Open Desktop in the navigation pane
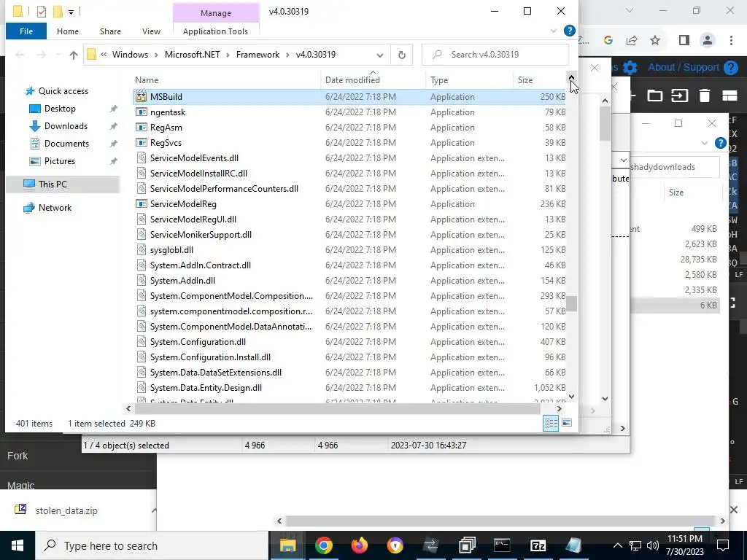 [x=60, y=109]
